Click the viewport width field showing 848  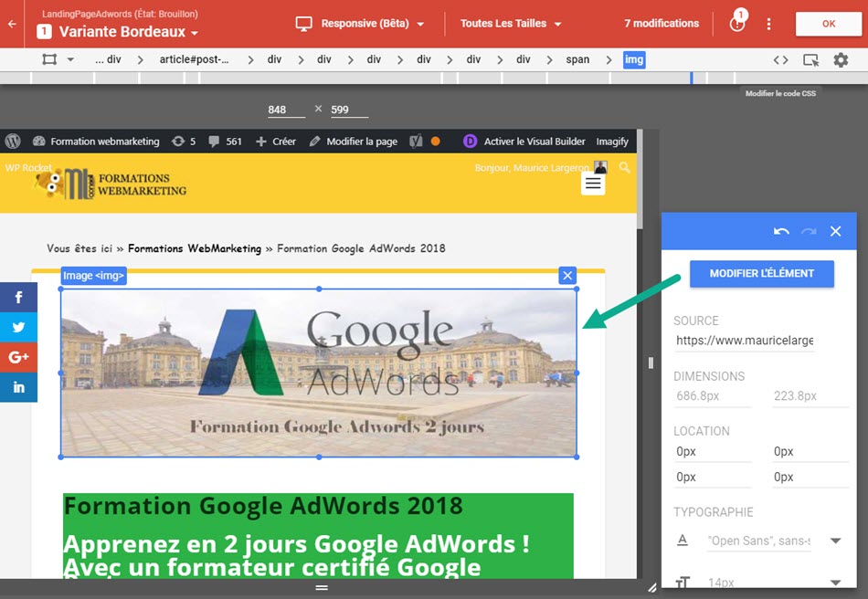point(286,110)
